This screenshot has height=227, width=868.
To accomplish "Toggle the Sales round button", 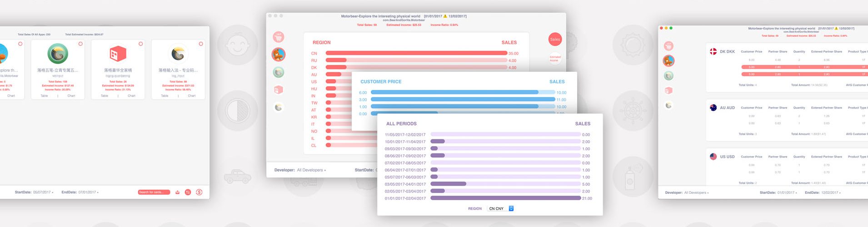I will pyautogui.click(x=555, y=39).
